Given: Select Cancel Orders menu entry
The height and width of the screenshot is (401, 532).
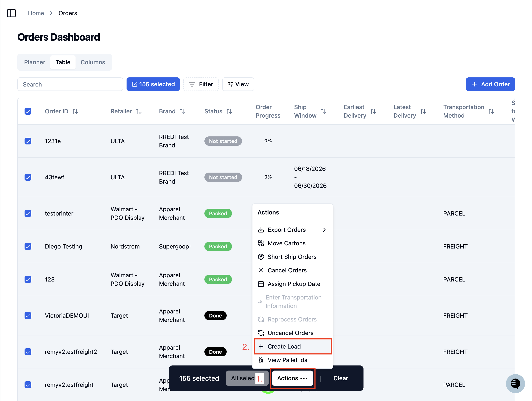Looking at the screenshot, I should (x=292, y=270).
